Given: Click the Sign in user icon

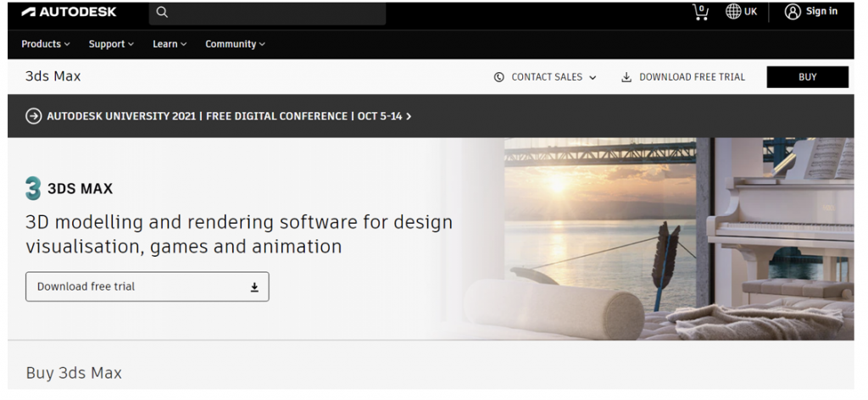Looking at the screenshot, I should (793, 12).
